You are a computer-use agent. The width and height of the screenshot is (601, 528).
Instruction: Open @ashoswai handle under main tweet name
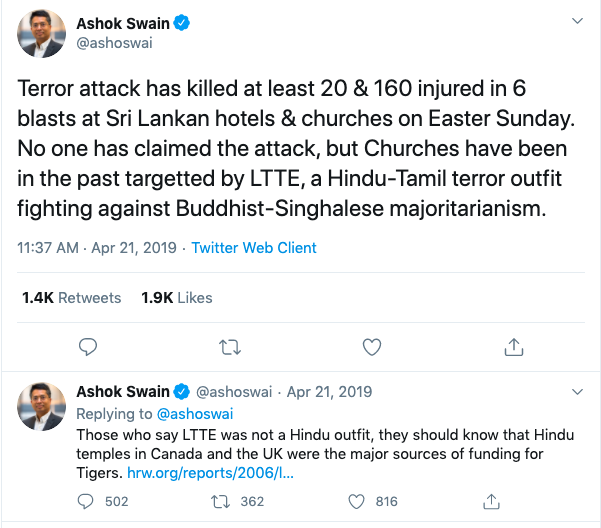click(x=115, y=43)
